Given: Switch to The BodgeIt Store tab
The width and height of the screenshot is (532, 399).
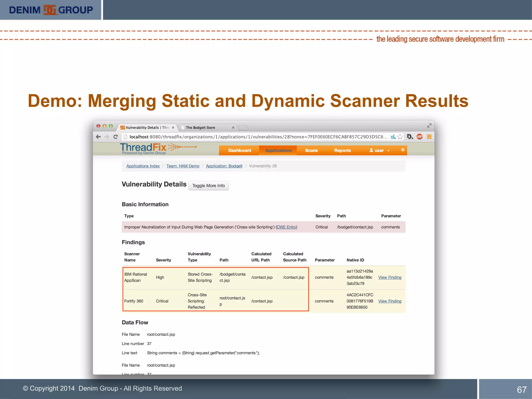Looking at the screenshot, I should (201, 128).
